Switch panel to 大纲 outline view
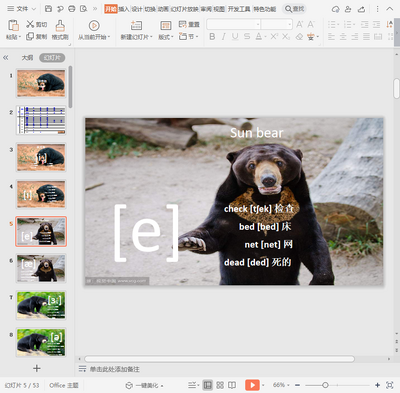This screenshot has height=393, width=400. [x=27, y=58]
